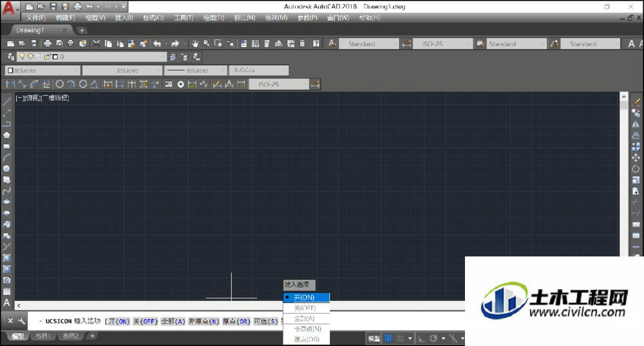This screenshot has width=644, height=346.
Task: Open the color ByLayer dropdown
Action: click(x=43, y=71)
